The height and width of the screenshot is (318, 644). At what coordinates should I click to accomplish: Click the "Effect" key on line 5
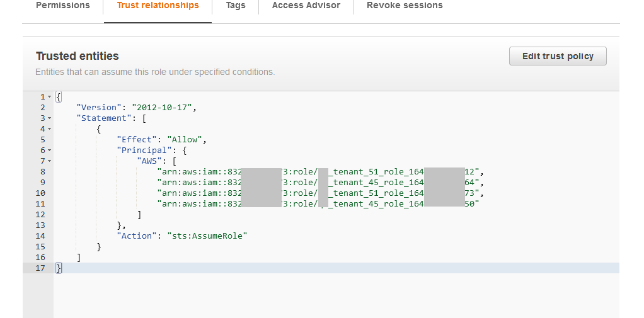pos(137,140)
